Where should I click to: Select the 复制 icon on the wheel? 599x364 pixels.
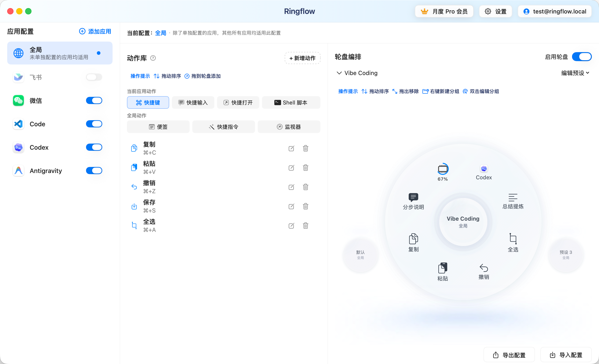413,242
